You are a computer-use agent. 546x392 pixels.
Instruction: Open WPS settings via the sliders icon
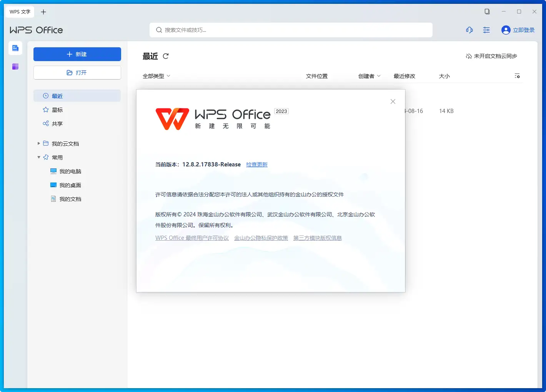(486, 30)
